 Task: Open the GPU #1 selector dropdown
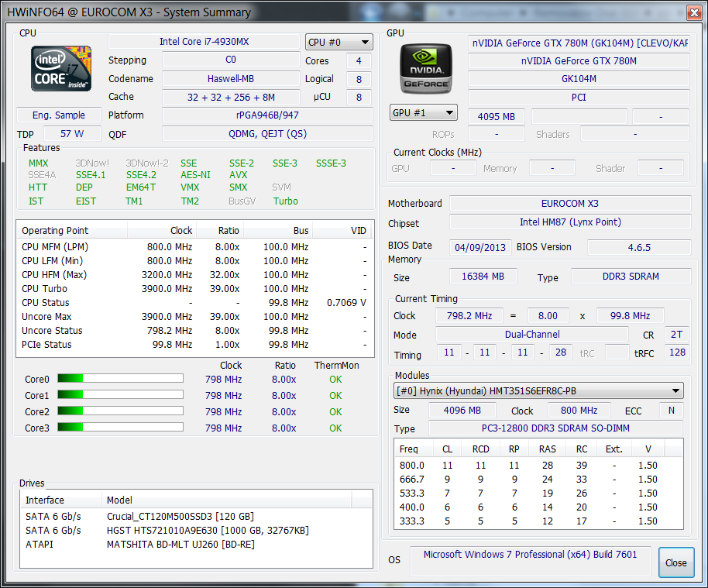(x=424, y=113)
